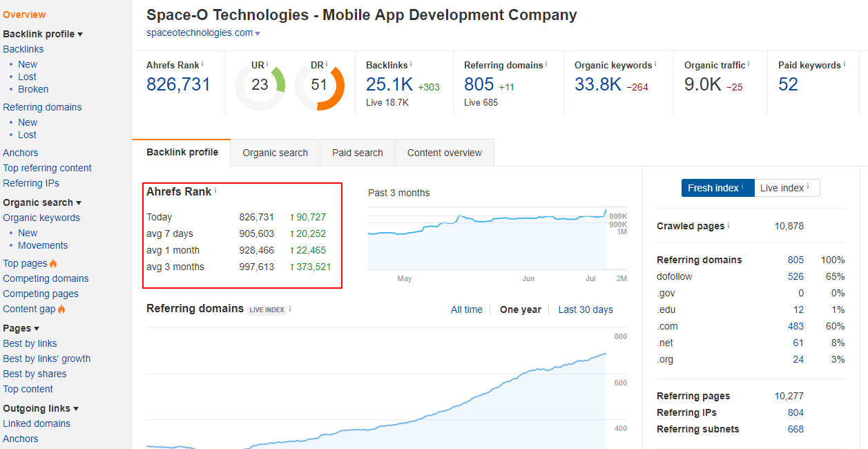868x449 pixels.
Task: Click the 33.8K organic keywords count
Action: (x=598, y=84)
